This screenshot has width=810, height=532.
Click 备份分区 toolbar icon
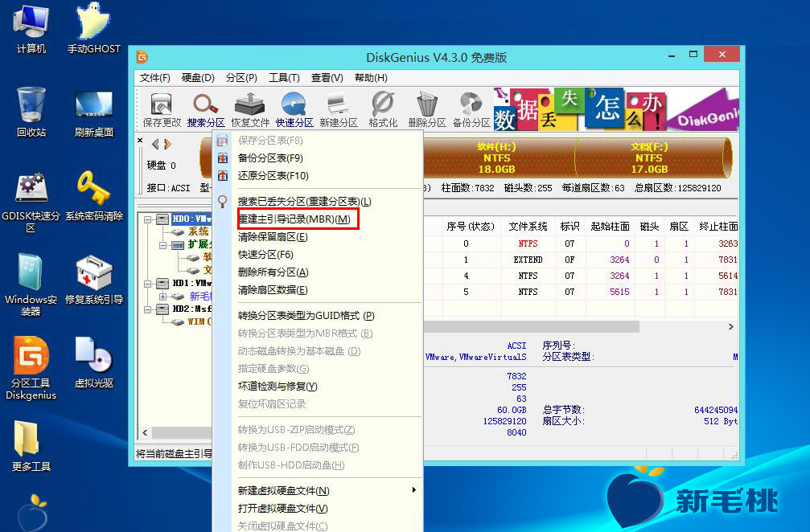click(x=471, y=110)
